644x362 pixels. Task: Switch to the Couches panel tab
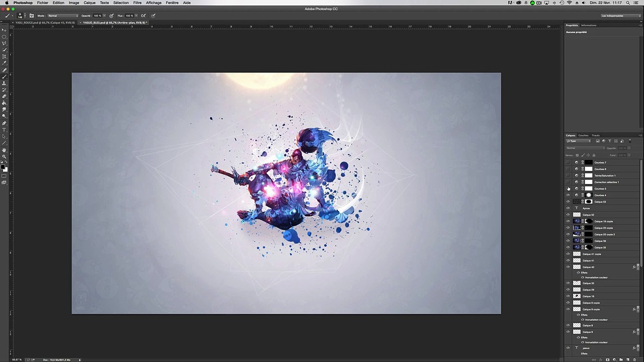[x=583, y=135]
